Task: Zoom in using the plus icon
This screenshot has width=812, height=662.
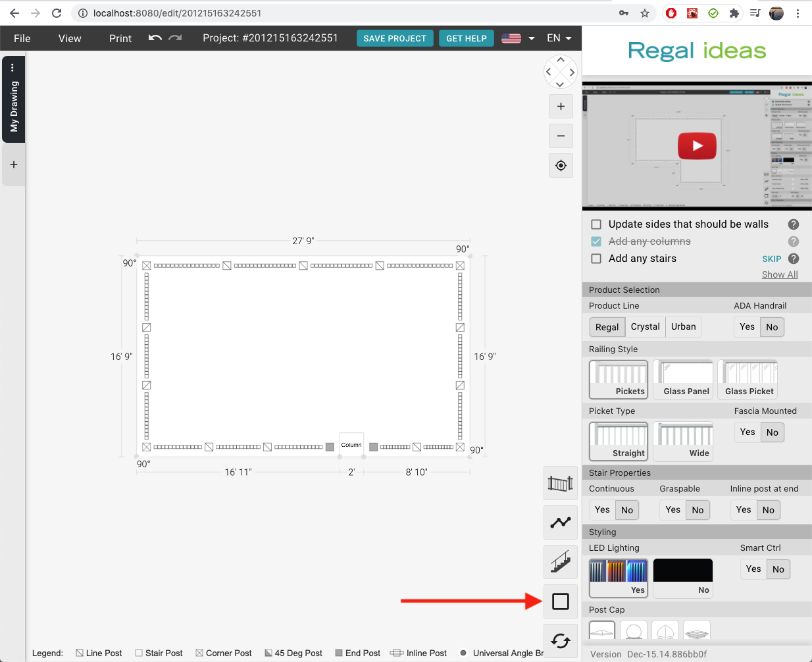Action: (x=560, y=106)
